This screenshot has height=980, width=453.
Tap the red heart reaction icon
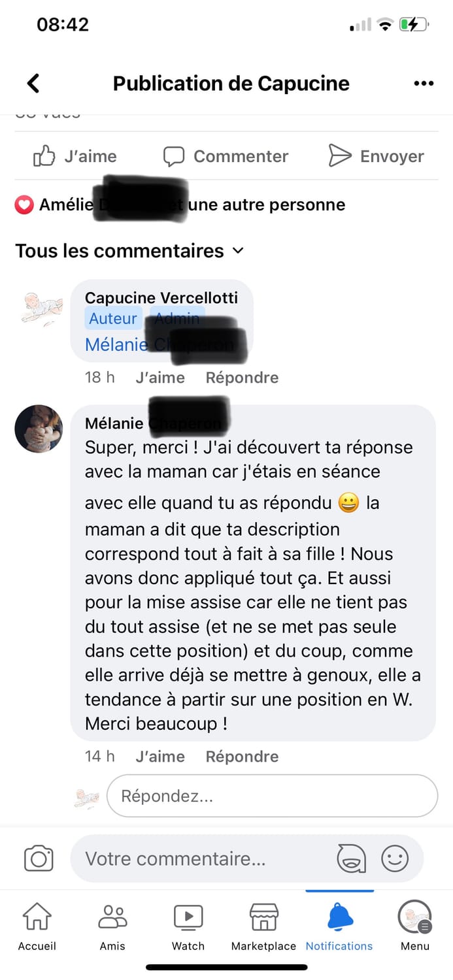[24, 205]
